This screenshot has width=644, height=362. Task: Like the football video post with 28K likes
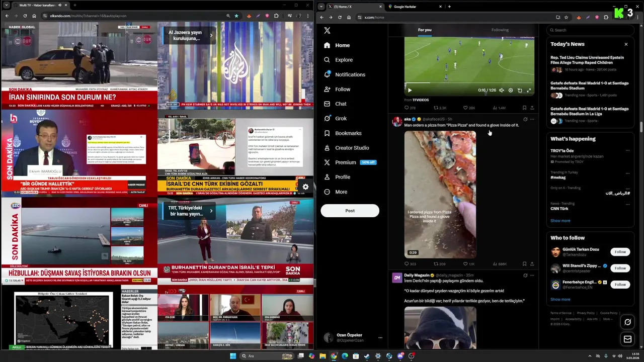click(x=469, y=108)
